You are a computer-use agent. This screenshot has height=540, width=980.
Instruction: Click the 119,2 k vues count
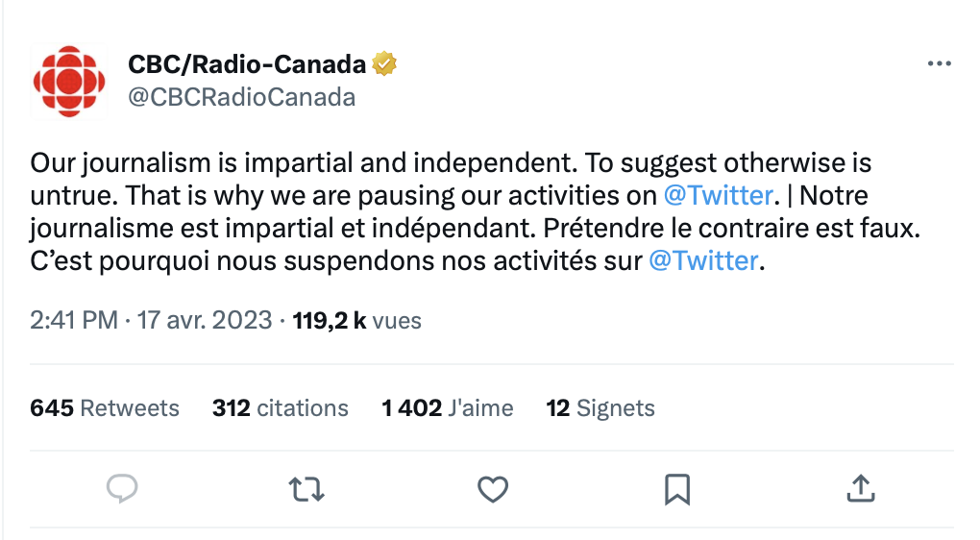[357, 320]
